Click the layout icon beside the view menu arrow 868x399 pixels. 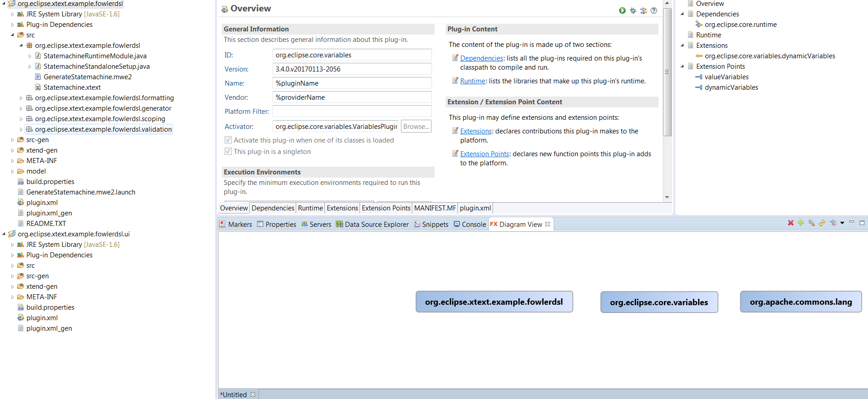[833, 223]
